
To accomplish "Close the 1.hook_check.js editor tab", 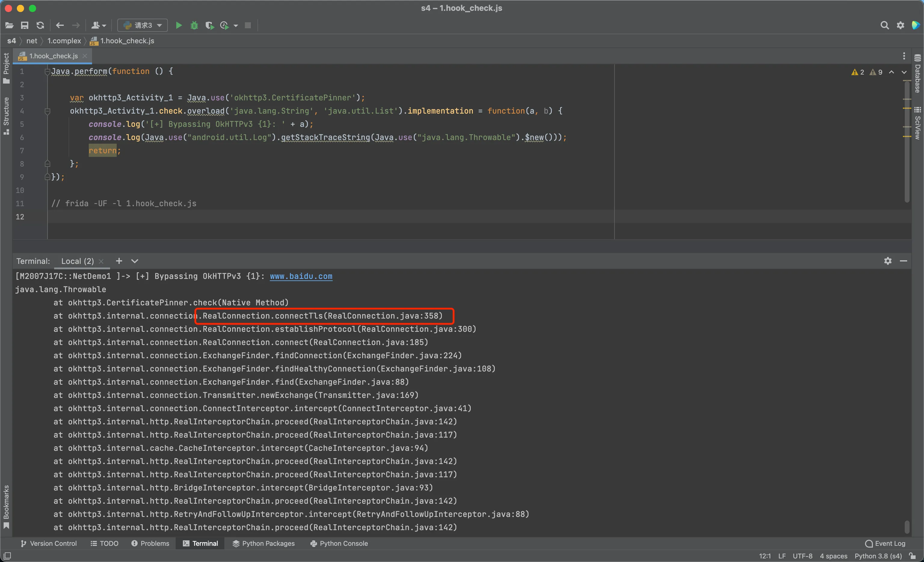I will pos(85,56).
